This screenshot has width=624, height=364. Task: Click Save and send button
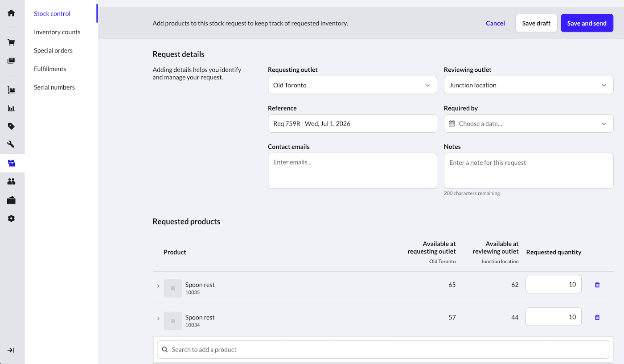[587, 23]
